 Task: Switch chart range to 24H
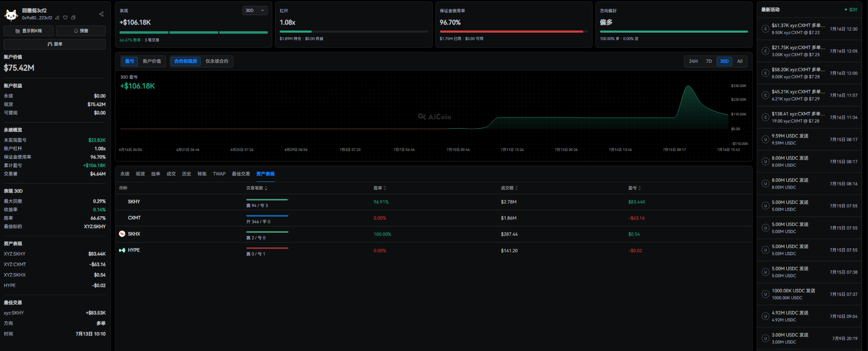(693, 61)
